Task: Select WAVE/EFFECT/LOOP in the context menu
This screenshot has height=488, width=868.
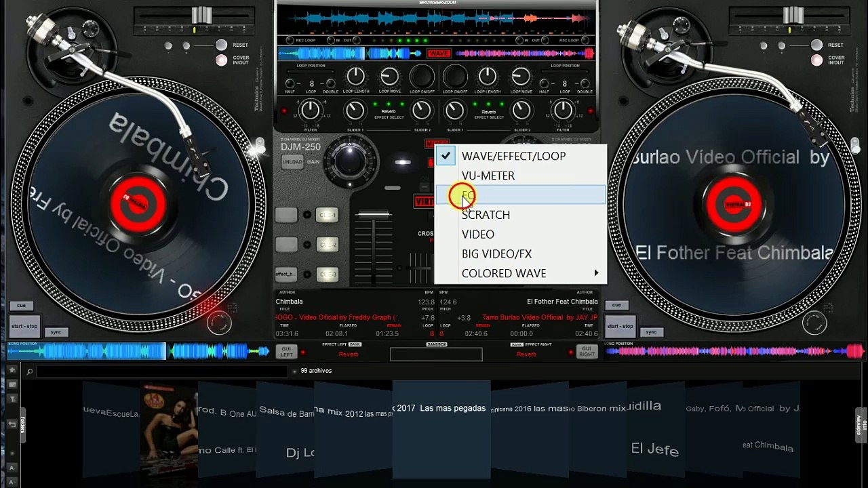Action: pos(520,156)
